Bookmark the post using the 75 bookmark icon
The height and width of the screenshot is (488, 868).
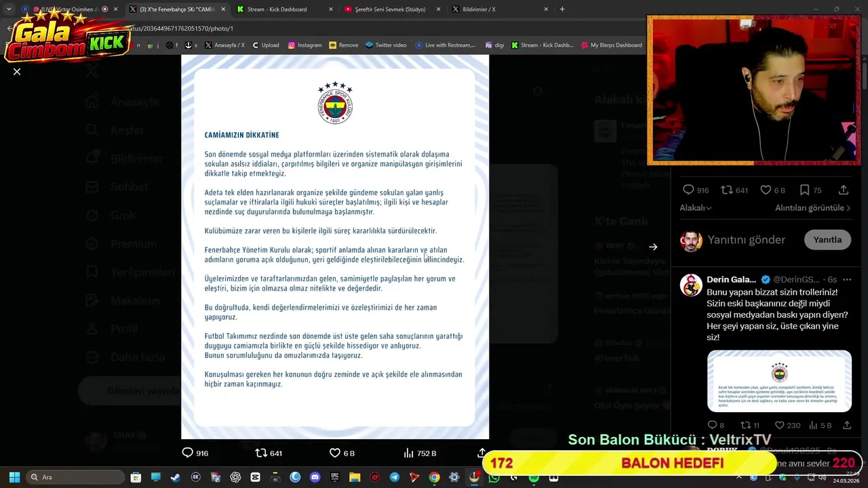[x=804, y=190]
